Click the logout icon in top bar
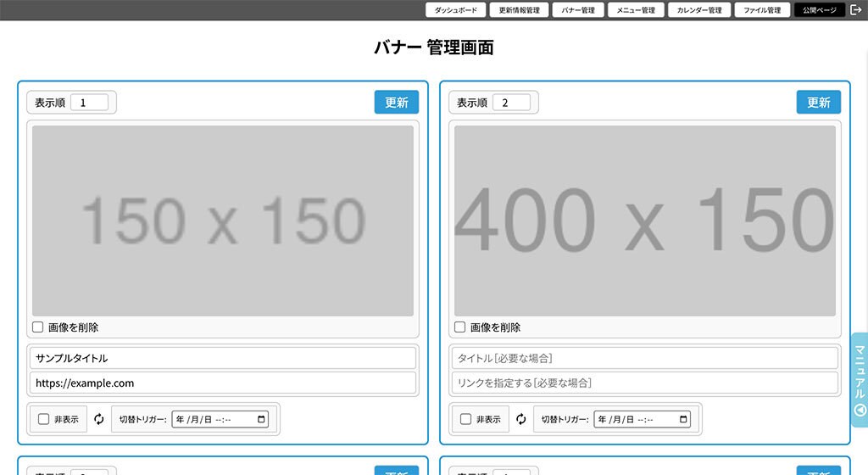Image resolution: width=868 pixels, height=475 pixels. coord(856,10)
